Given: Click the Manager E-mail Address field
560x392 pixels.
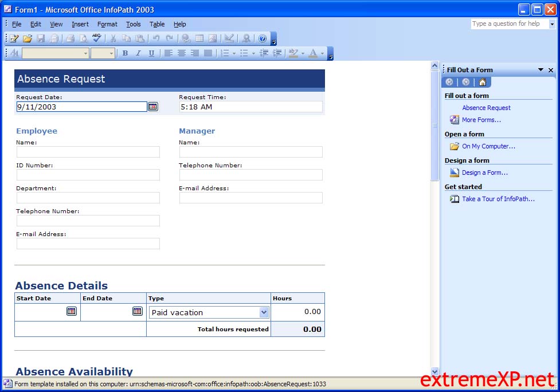Looking at the screenshot, I should [251, 198].
